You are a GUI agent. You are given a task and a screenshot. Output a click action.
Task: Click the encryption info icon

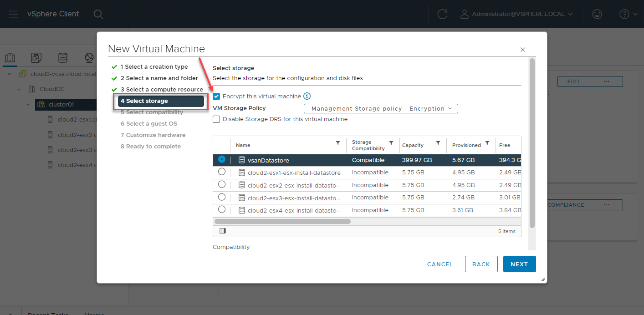pos(307,96)
